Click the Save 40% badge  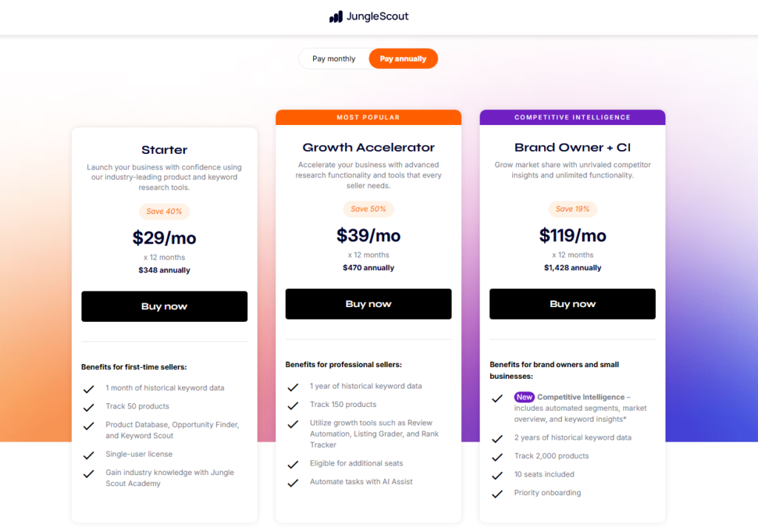[164, 211]
